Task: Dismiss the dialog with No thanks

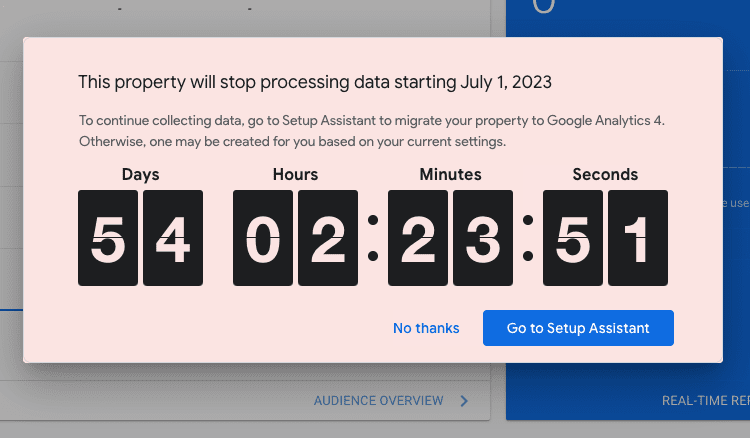Action: point(426,328)
